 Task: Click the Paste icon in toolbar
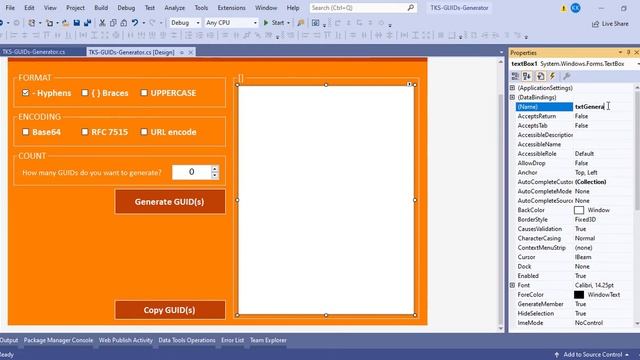[124, 23]
